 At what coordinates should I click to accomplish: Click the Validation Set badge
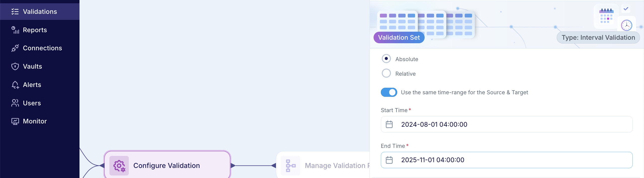pos(399,37)
